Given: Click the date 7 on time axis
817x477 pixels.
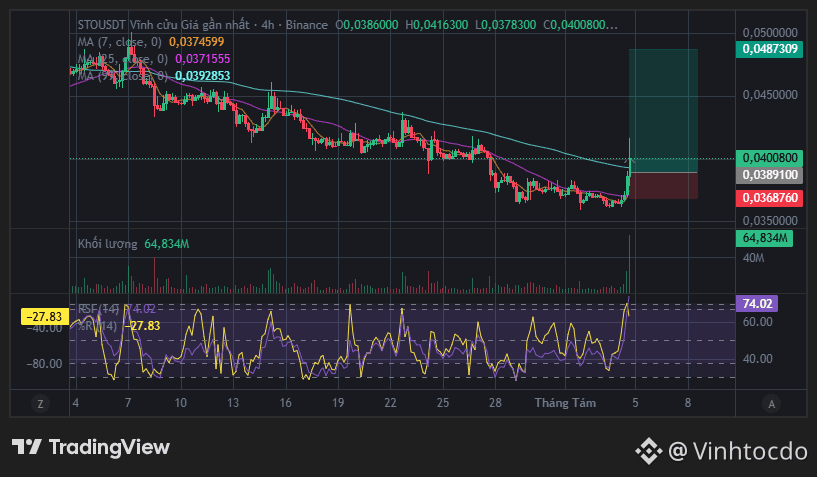Looking at the screenshot, I should coord(128,403).
